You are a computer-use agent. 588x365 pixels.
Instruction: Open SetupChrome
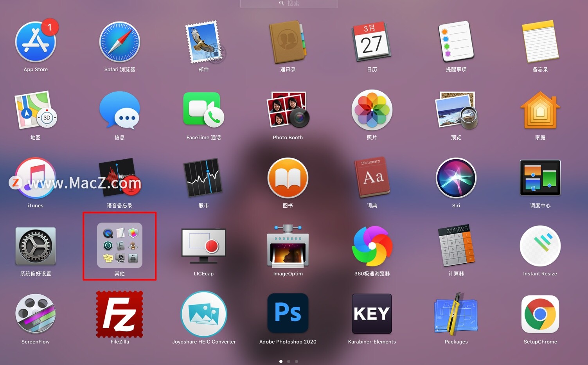[x=540, y=314]
